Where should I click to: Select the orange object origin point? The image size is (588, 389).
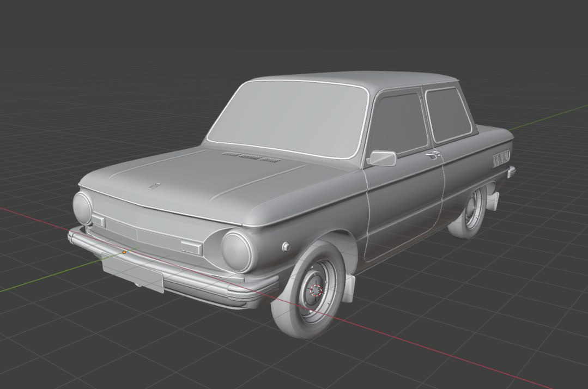pyautogui.click(x=124, y=252)
